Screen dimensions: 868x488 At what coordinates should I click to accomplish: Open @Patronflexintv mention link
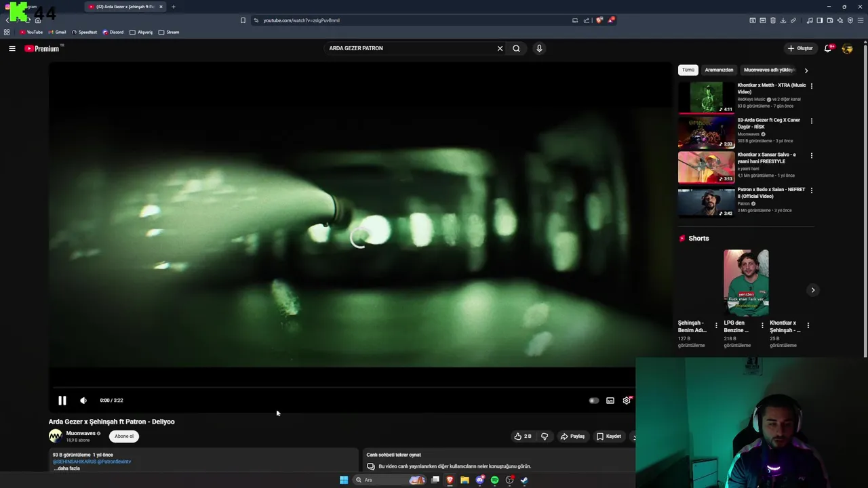coord(114,462)
